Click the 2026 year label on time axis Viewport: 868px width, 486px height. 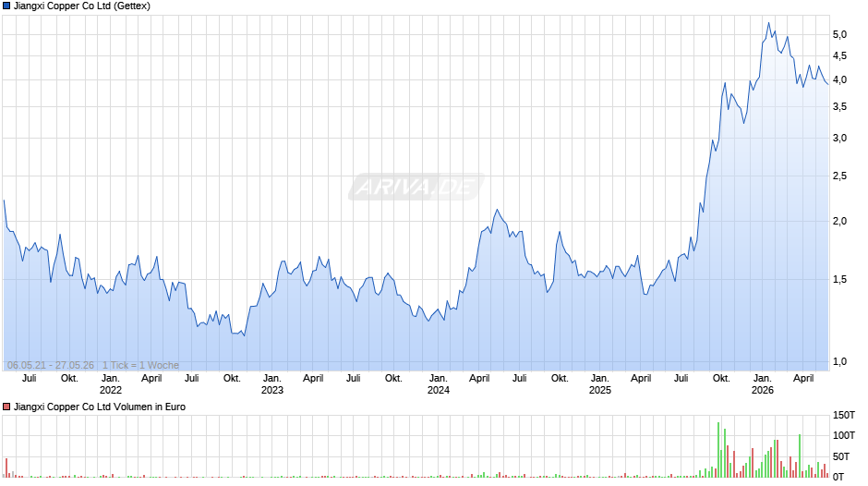[762, 390]
